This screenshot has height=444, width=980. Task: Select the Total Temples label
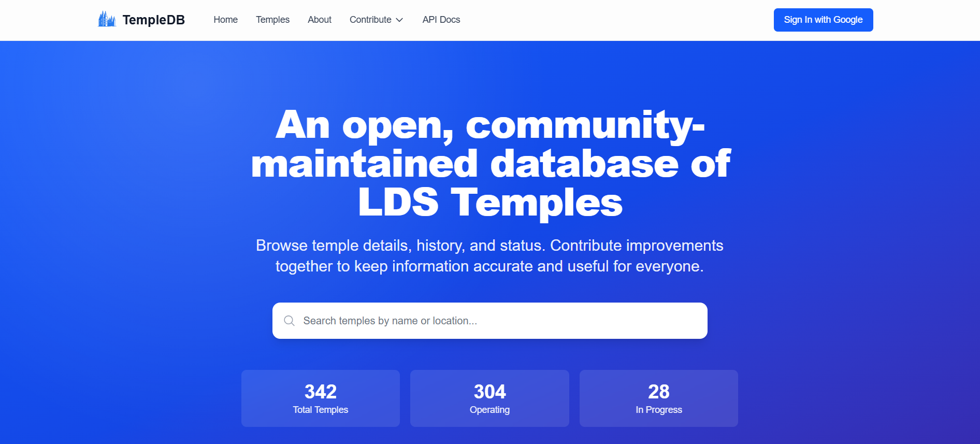tap(320, 410)
